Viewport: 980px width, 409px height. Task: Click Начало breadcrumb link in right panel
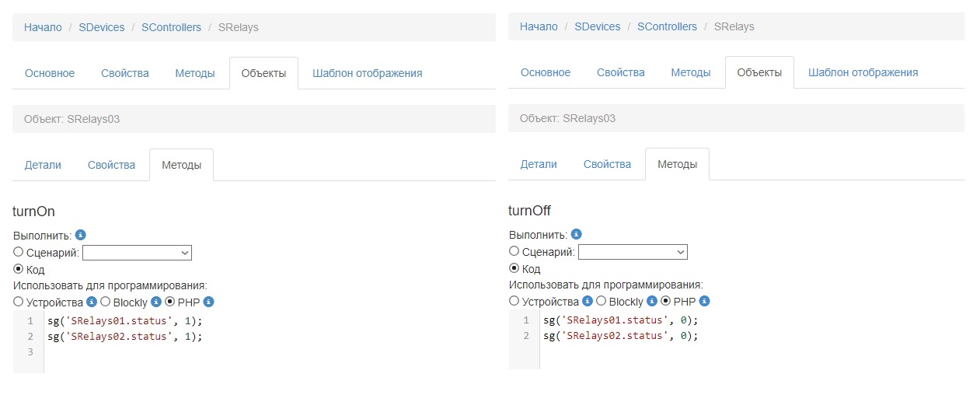(x=539, y=26)
